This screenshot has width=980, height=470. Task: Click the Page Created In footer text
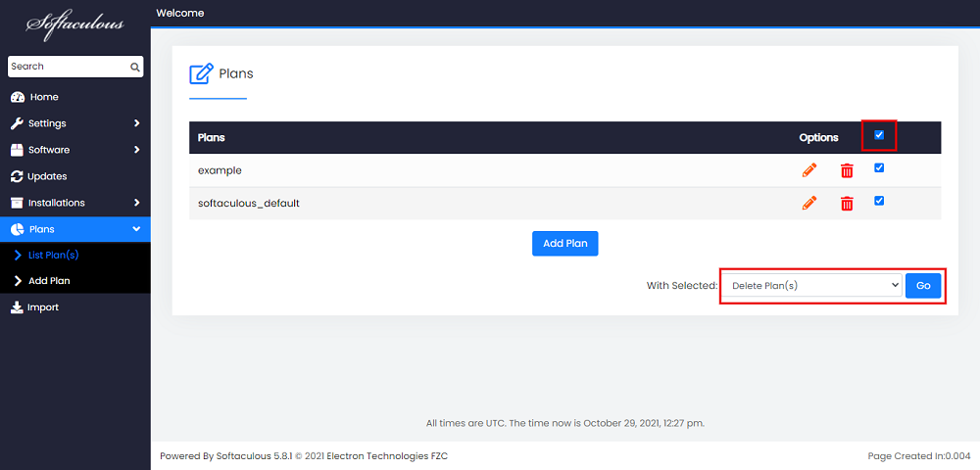tap(919, 456)
